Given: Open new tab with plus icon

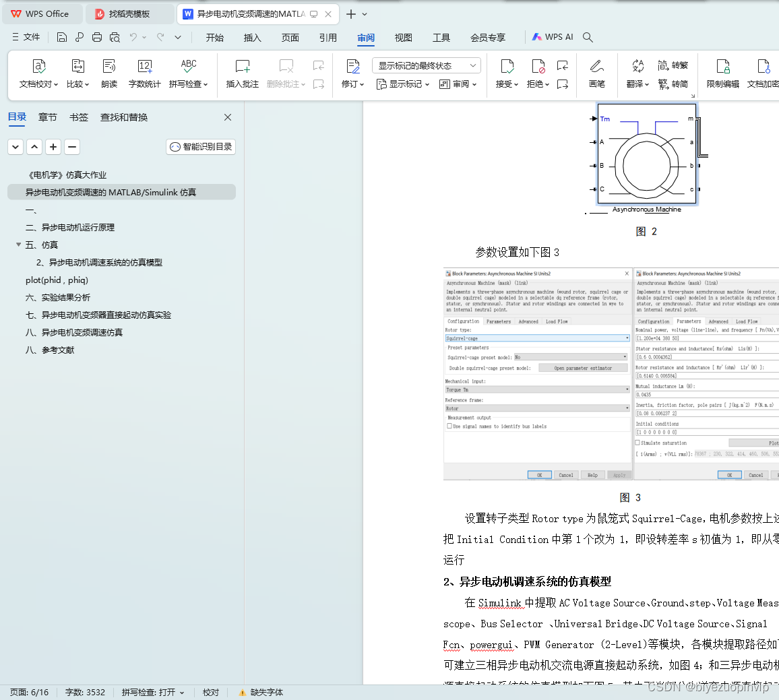Looking at the screenshot, I should click(x=350, y=14).
